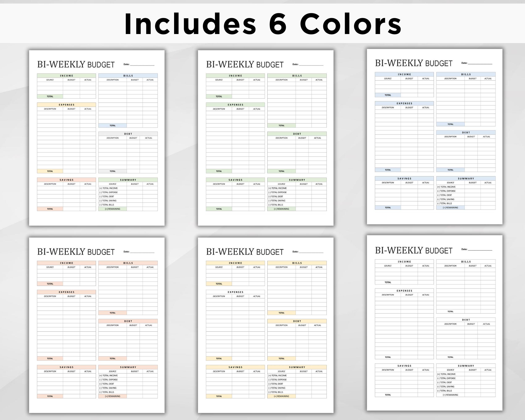Click the TOTAL row under green INCOME table
The image size is (525, 420).
[219, 96]
